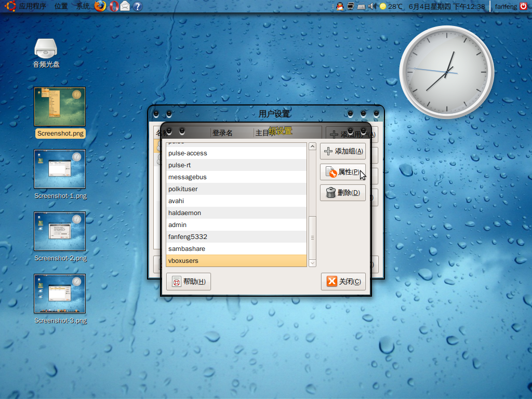532x399 pixels.
Task: Launch the Opera browser icon in the panel
Action: click(x=114, y=6)
